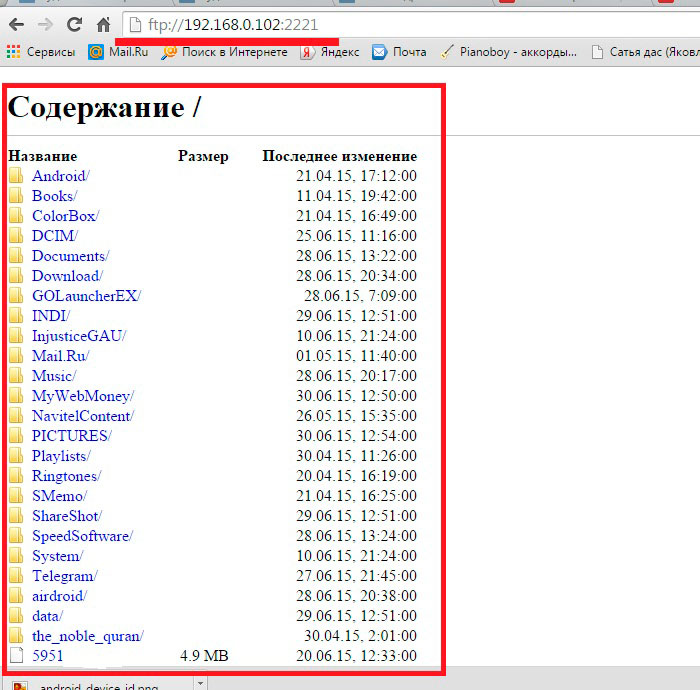Image resolution: width=700 pixels, height=690 pixels.
Task: Click the Яндекс bookmark icon
Action: pyautogui.click(x=307, y=53)
